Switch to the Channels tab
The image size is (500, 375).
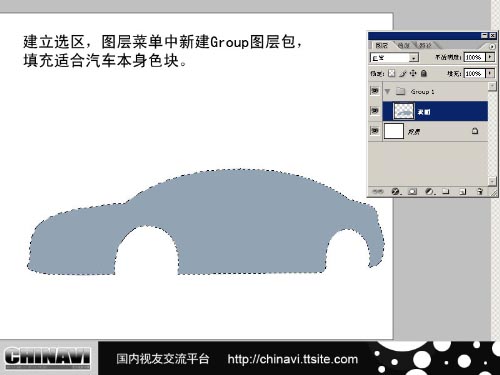pyautogui.click(x=403, y=45)
